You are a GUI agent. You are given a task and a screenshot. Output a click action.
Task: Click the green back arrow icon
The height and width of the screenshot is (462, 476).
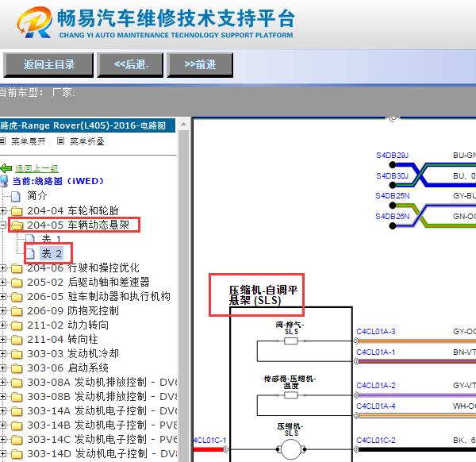pos(6,168)
